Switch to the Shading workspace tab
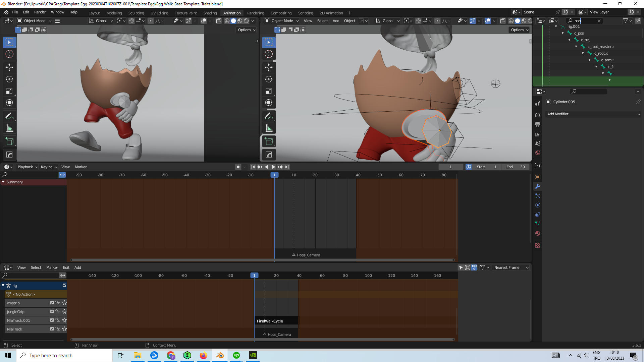The width and height of the screenshot is (644, 362). [210, 13]
